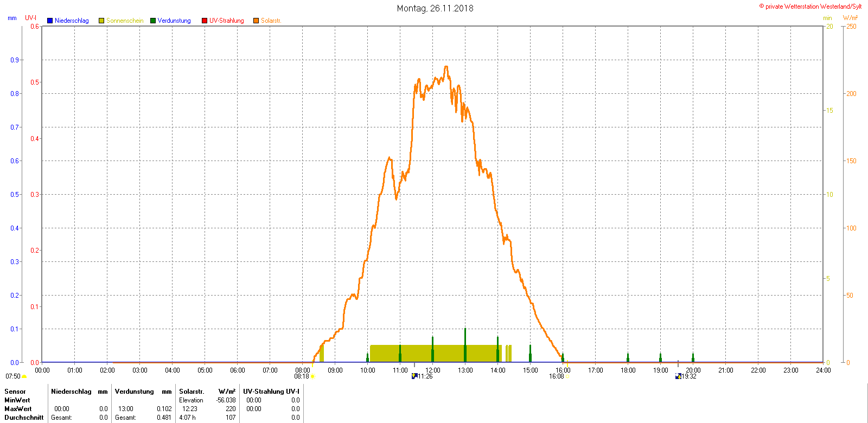Click the solar maximum time 12:23
Screen dimensions: 868x423
(190, 409)
